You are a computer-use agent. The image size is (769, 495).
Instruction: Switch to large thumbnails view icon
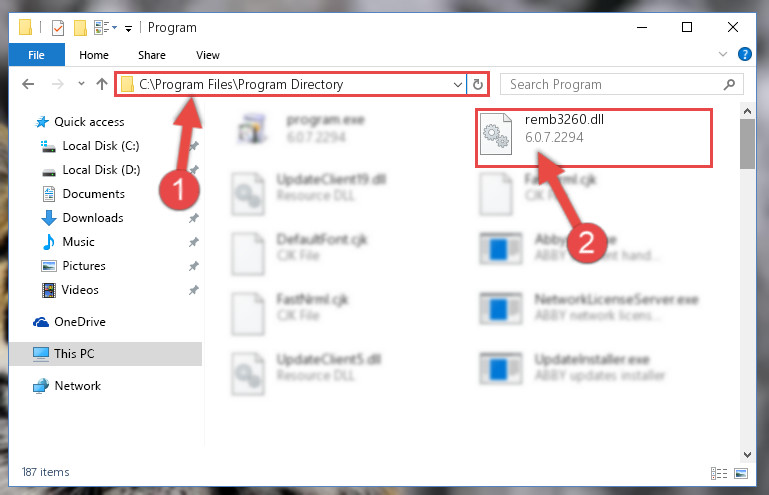[x=741, y=473]
